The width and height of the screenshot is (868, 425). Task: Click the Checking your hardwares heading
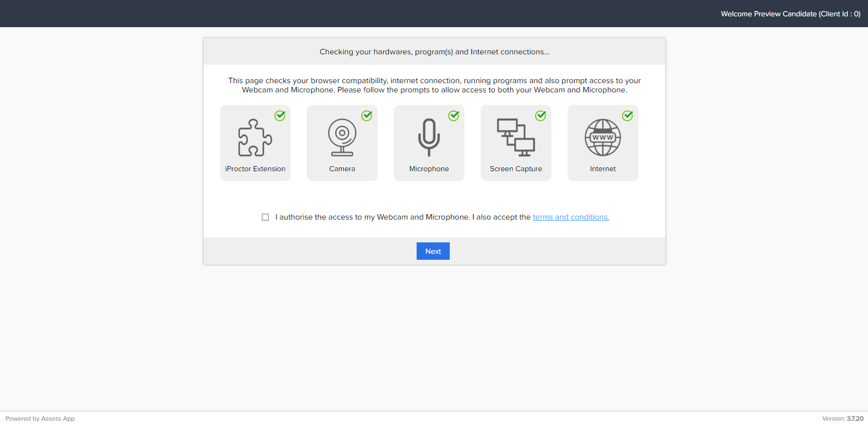click(434, 52)
